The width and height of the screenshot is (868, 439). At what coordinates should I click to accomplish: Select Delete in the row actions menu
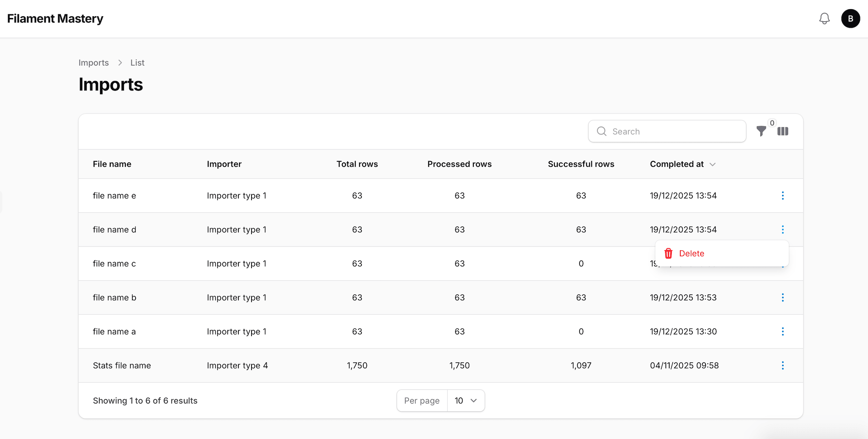point(691,253)
